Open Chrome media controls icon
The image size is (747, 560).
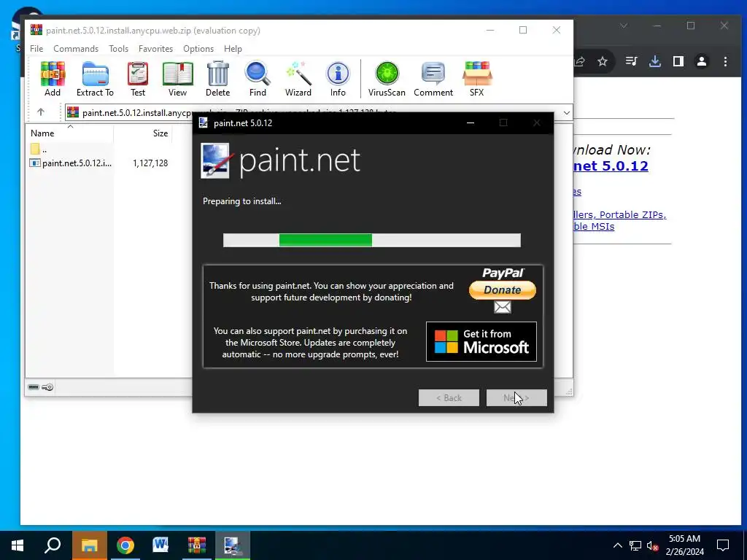(x=631, y=61)
